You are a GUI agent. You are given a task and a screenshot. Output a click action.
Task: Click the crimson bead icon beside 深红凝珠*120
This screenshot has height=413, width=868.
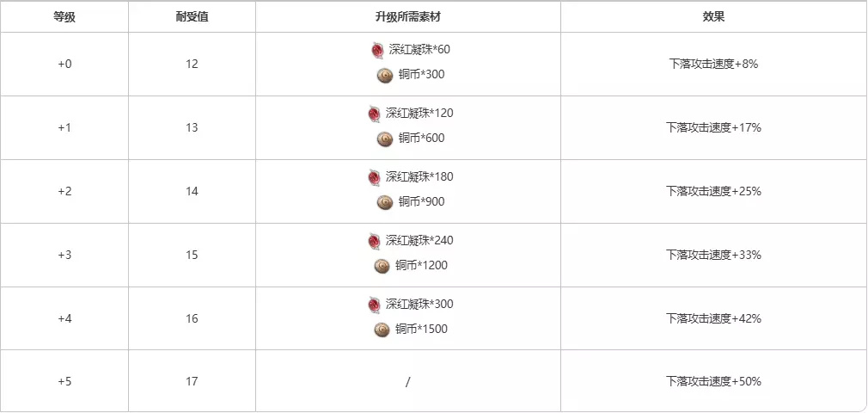(x=374, y=114)
